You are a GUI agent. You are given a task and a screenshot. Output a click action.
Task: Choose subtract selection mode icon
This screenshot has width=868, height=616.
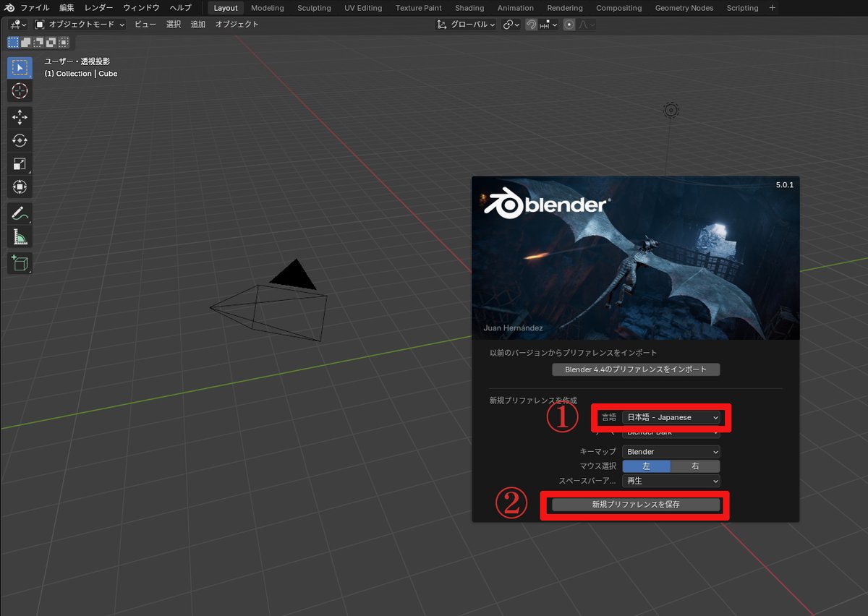(x=38, y=43)
